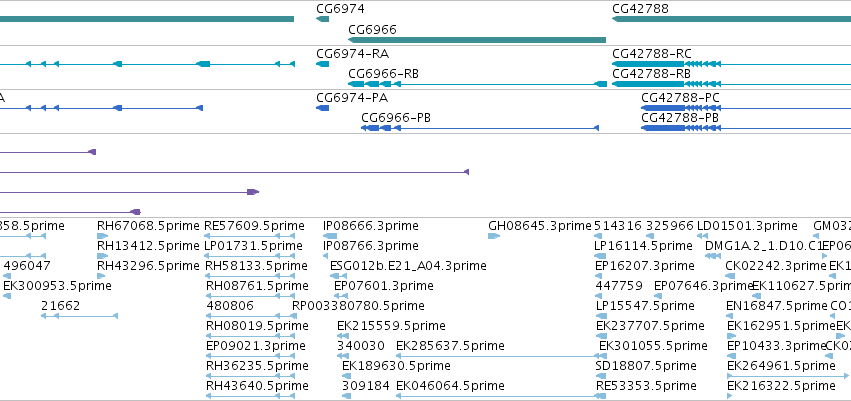Select RP003380780.5prime label
Viewport: 851px width, 401px height.
coord(358,306)
